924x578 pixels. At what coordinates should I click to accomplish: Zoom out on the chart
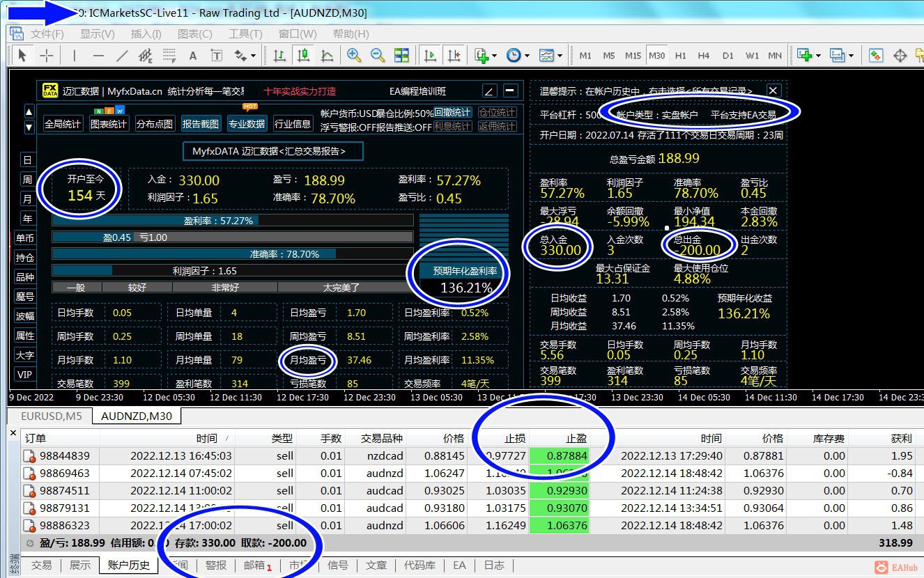tap(378, 56)
